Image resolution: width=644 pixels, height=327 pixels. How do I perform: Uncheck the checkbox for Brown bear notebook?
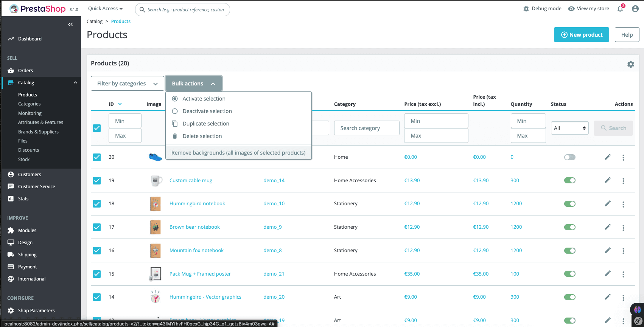tap(97, 227)
